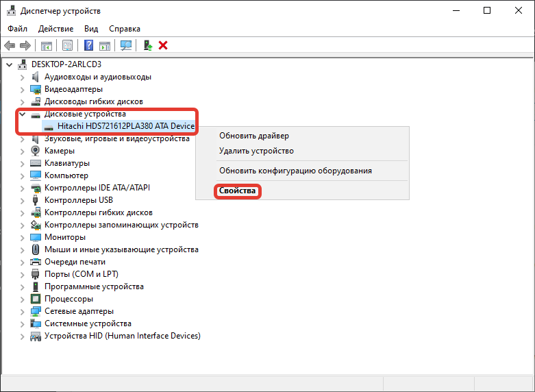Image resolution: width=535 pixels, height=392 pixels.
Task: Expand the Порты (COM и LPT) arrow
Action: pos(22,275)
